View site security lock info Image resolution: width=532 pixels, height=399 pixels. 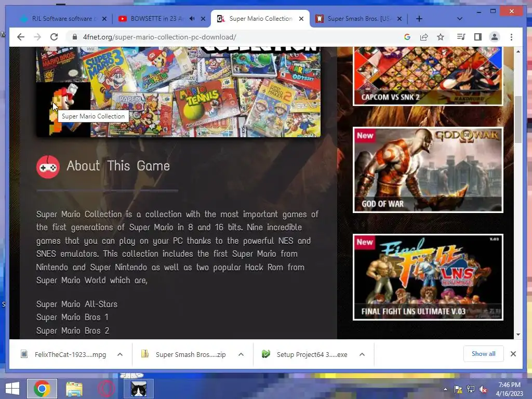pos(75,37)
